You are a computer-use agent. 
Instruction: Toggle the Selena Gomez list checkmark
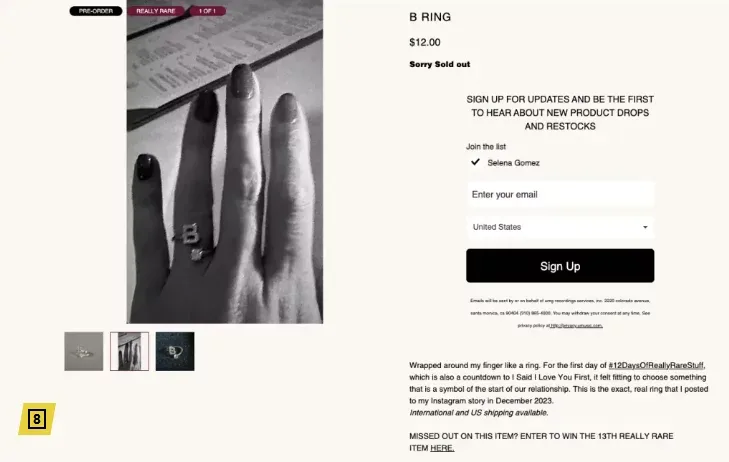click(475, 162)
